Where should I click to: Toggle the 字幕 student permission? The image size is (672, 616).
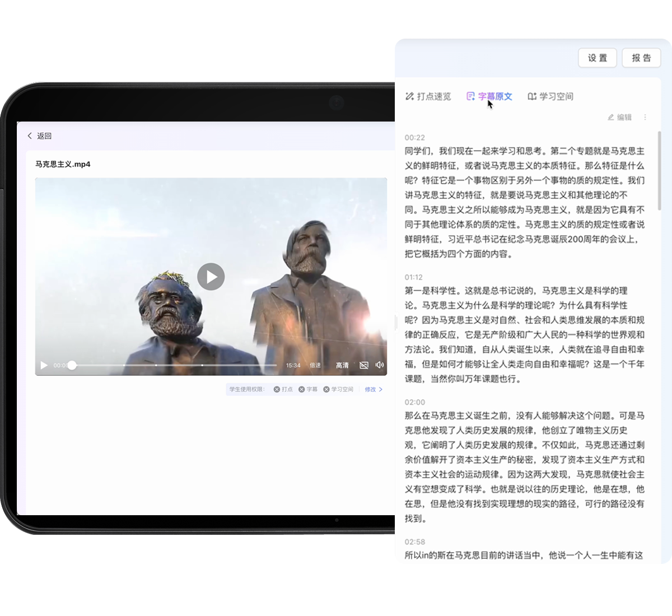pos(308,389)
